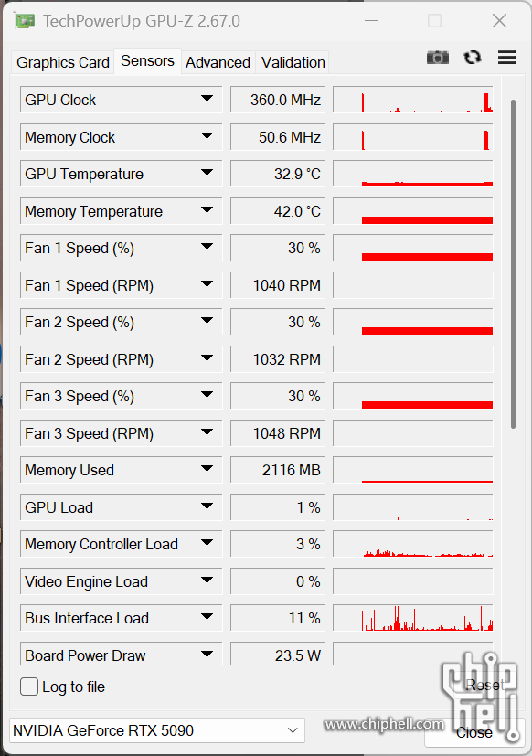
Task: Open the Board Power Draw dropdown
Action: (207, 655)
